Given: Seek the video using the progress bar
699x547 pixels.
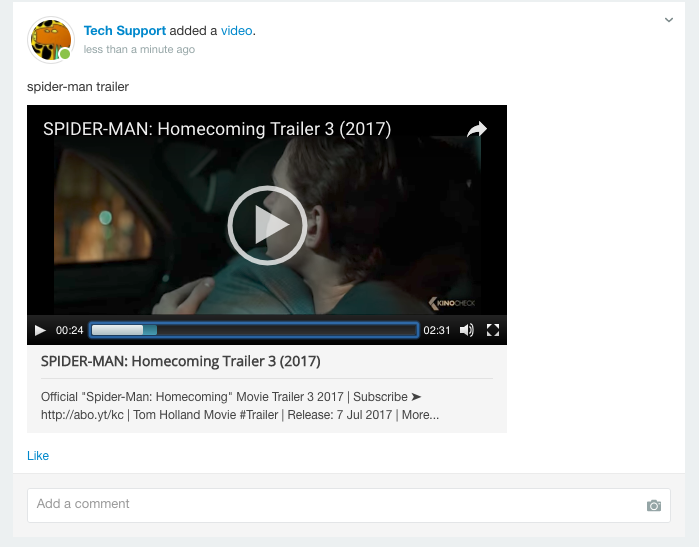Looking at the screenshot, I should (x=254, y=330).
